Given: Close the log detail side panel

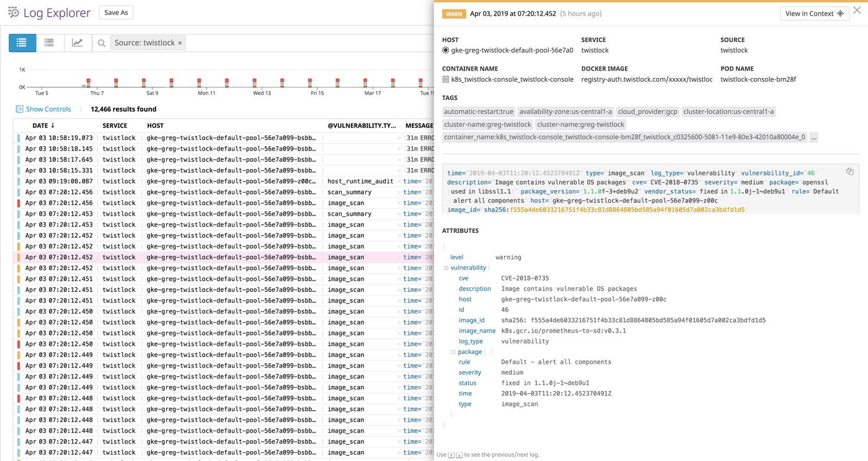Looking at the screenshot, I should (857, 11).
